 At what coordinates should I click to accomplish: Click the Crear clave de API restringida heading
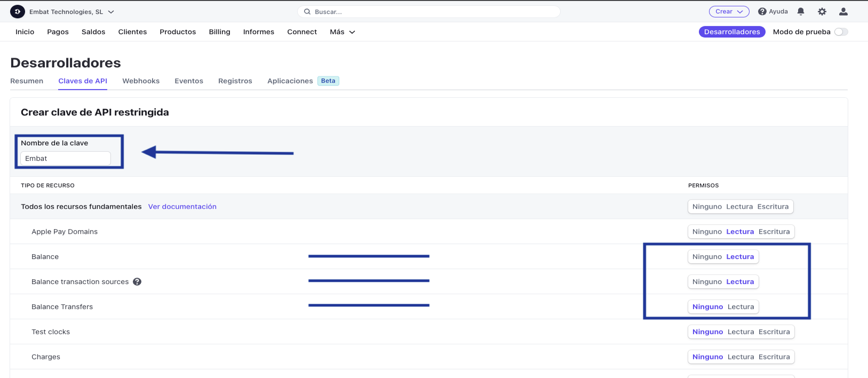coord(95,112)
